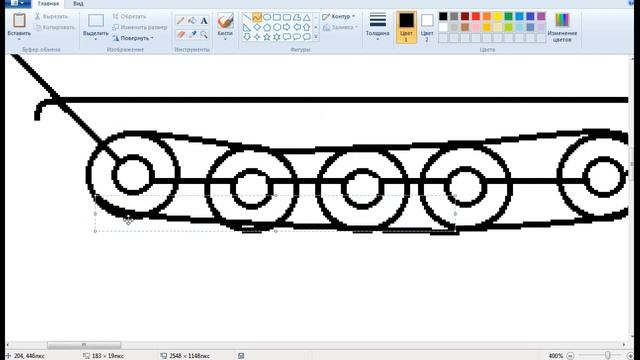Choose the Left arrow shape
The image size is (640, 360).
(297, 27)
